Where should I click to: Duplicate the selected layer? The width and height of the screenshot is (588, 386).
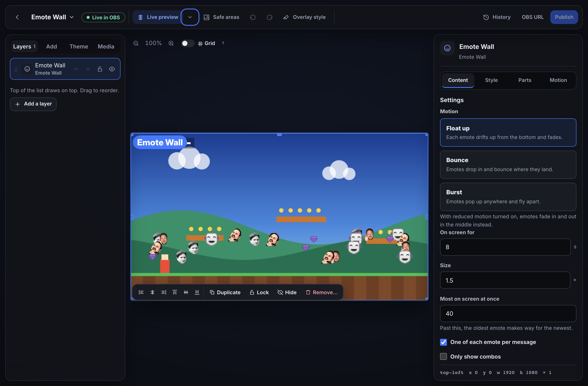(225, 292)
